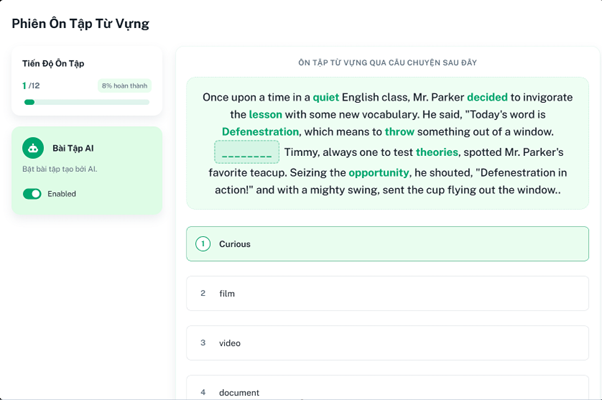Select the answer option document
The height and width of the screenshot is (400, 602).
coord(387,390)
